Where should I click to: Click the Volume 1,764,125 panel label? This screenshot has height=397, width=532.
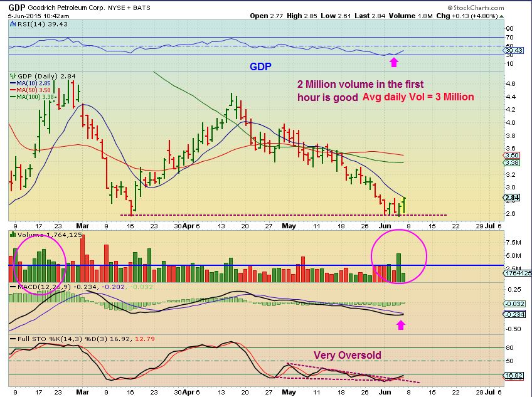50,235
